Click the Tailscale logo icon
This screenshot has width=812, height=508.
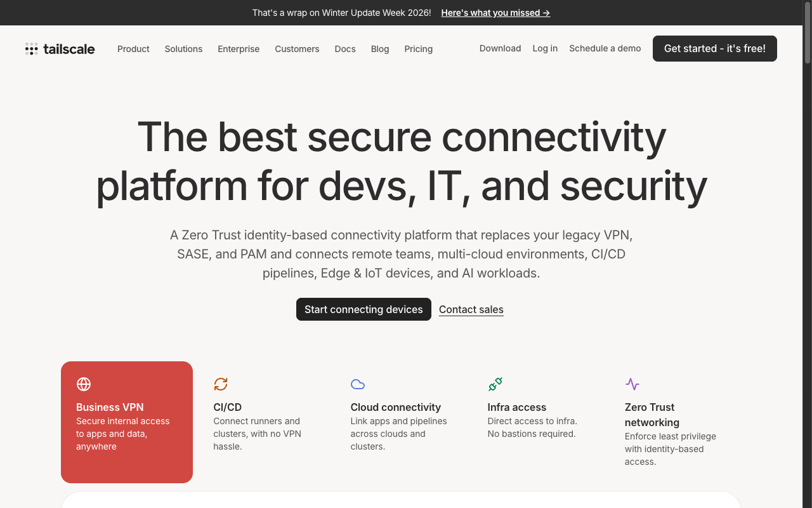[x=32, y=49]
